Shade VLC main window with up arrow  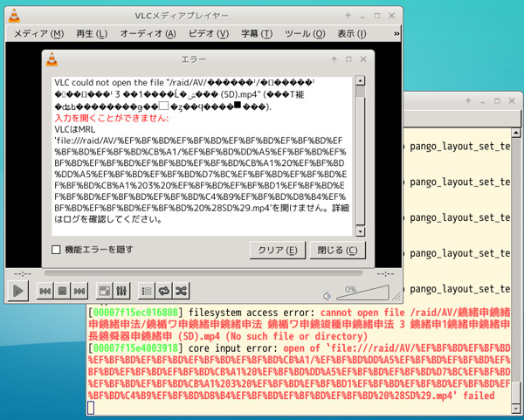(348, 16)
